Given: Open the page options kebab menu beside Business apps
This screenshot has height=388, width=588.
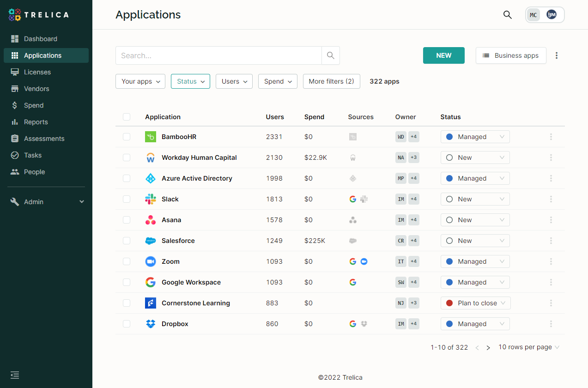Looking at the screenshot, I should (x=557, y=55).
